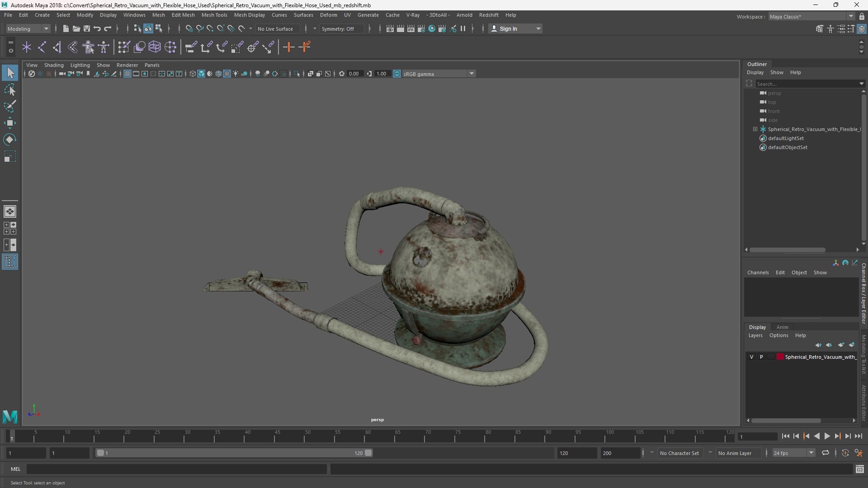This screenshot has height=488, width=868.
Task: Toggle the P playback box of layer
Action: pos(761,357)
